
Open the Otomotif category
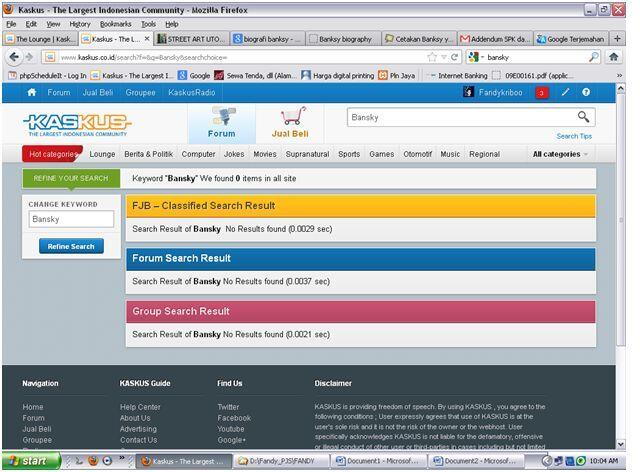(x=418, y=154)
